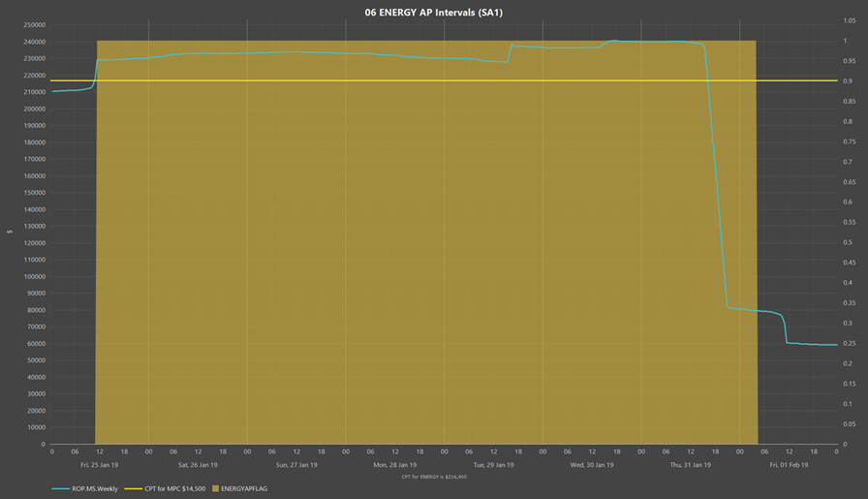Select the Sat, 26 Jan 19 date label
The height and width of the screenshot is (499, 868).
(198, 465)
